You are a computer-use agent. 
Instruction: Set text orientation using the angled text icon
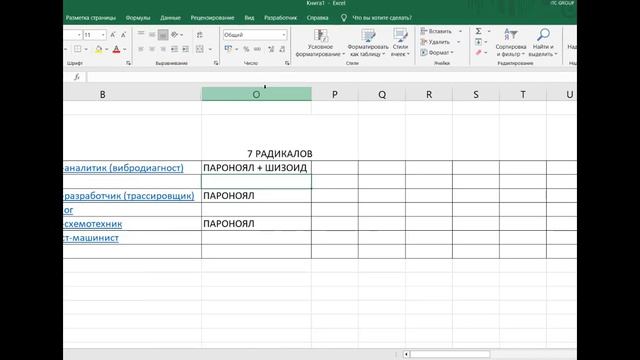pos(175,35)
